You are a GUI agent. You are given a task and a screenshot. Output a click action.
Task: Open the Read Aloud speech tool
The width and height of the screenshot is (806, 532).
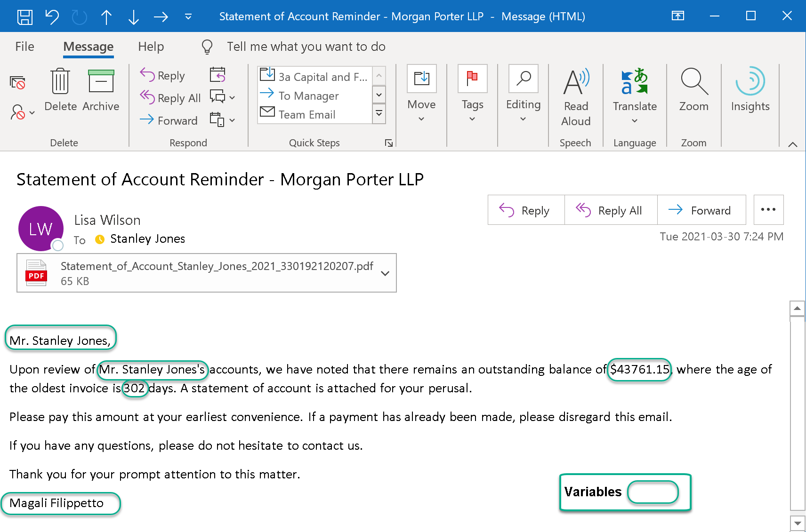tap(576, 97)
